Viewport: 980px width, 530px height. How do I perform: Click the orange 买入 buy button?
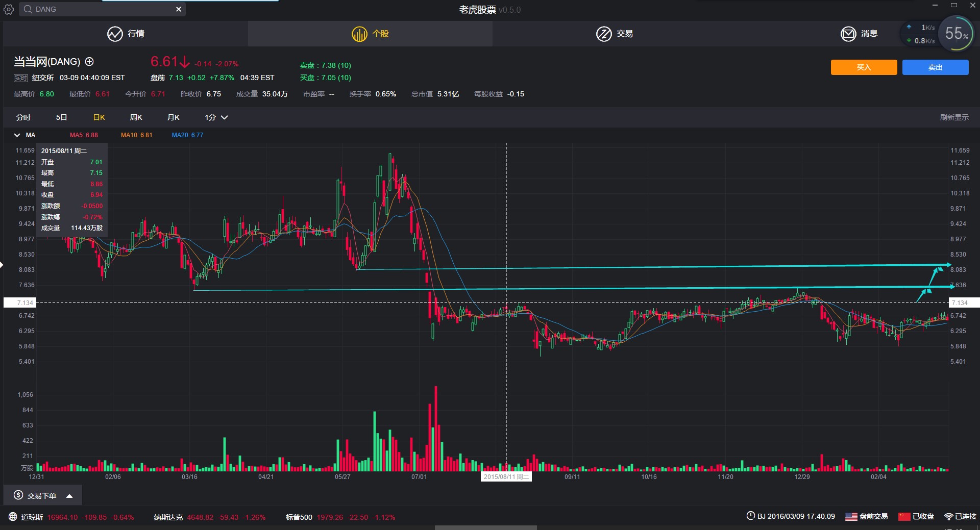point(864,67)
